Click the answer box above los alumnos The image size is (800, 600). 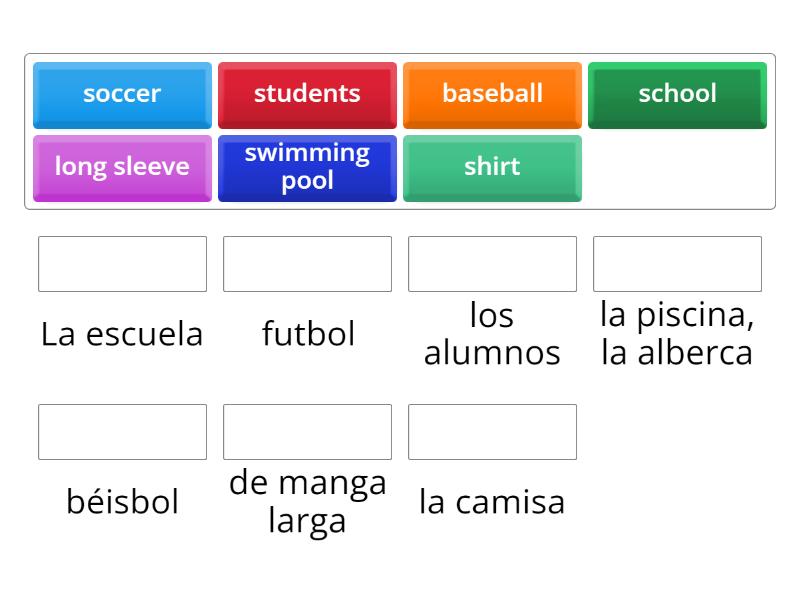(x=492, y=264)
